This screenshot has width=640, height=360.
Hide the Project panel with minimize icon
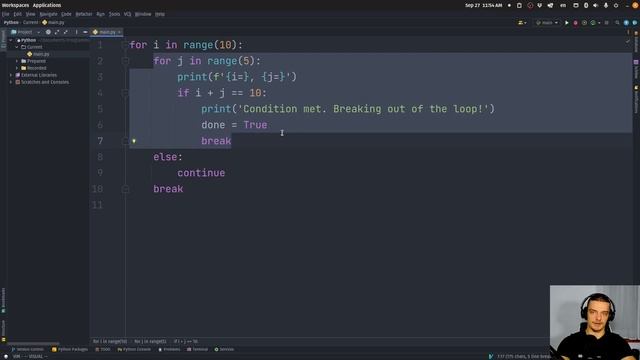(85, 32)
